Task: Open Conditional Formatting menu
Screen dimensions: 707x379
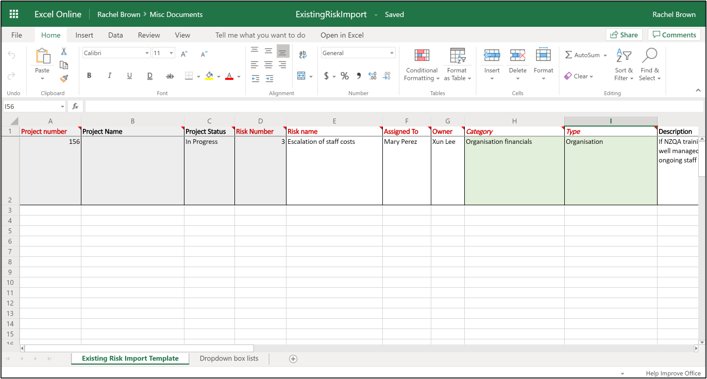Action: pos(422,64)
